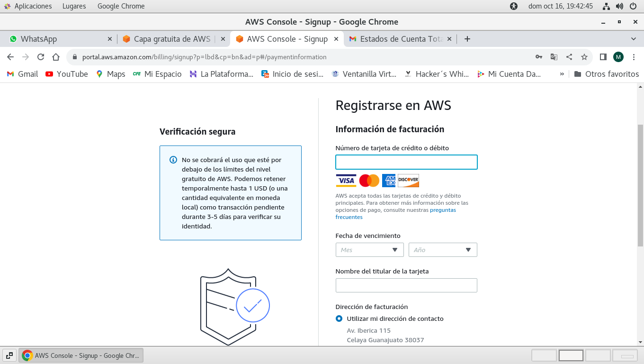The width and height of the screenshot is (644, 364).
Task: Toggle the Chrome side panel icon
Action: (x=603, y=57)
